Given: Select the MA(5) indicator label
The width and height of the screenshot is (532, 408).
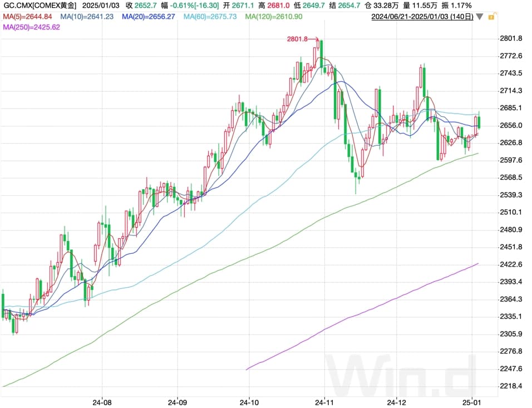Looking at the screenshot, I should 28,17.
